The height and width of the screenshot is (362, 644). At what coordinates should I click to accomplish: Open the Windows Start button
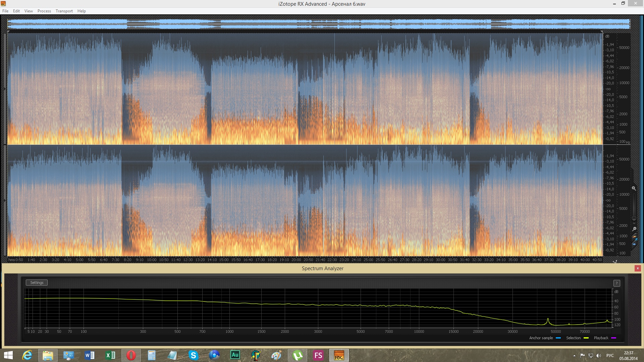tap(8, 355)
